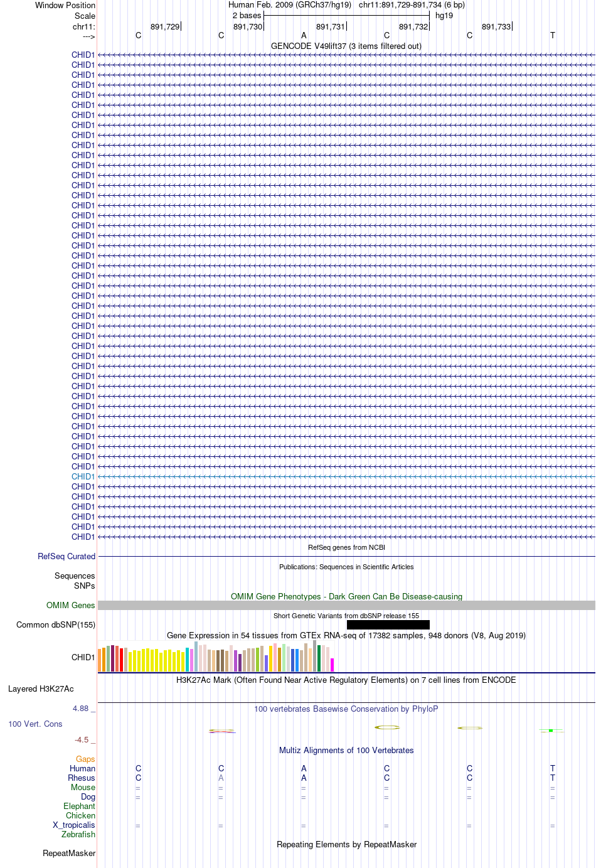Screen dimensions: 596x868
Task: Click the T base in the reference sequence row
Action: coord(553,36)
